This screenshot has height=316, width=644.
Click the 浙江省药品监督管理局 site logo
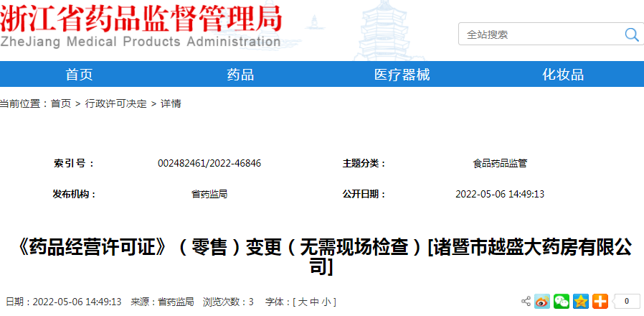pos(141,27)
